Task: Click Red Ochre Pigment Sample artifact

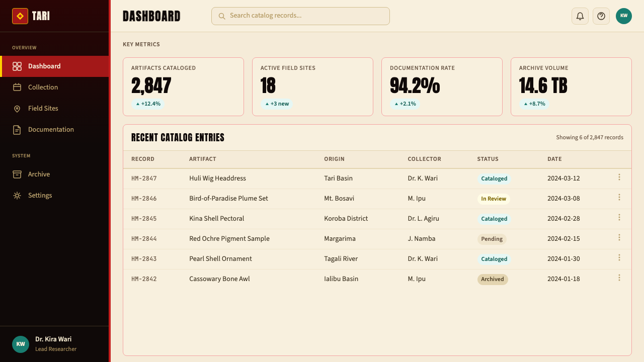Action: pyautogui.click(x=229, y=239)
